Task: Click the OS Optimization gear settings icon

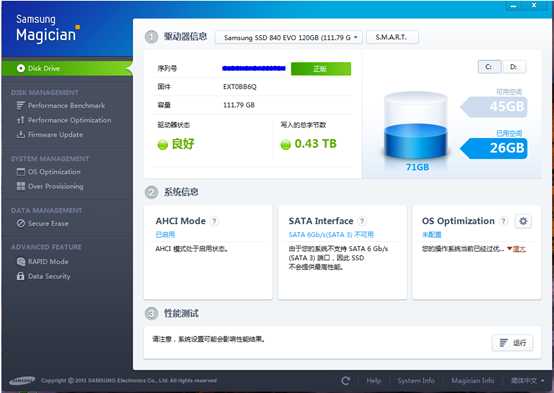Action: 523,221
